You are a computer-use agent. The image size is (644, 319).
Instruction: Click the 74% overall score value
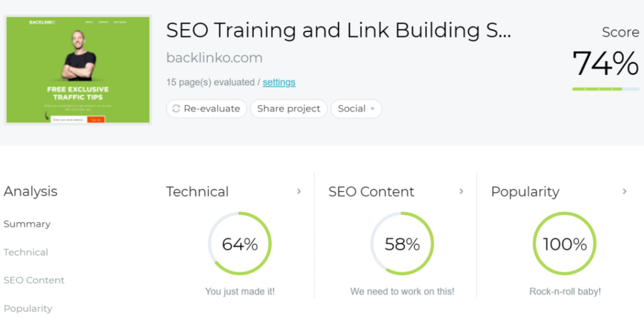click(606, 63)
